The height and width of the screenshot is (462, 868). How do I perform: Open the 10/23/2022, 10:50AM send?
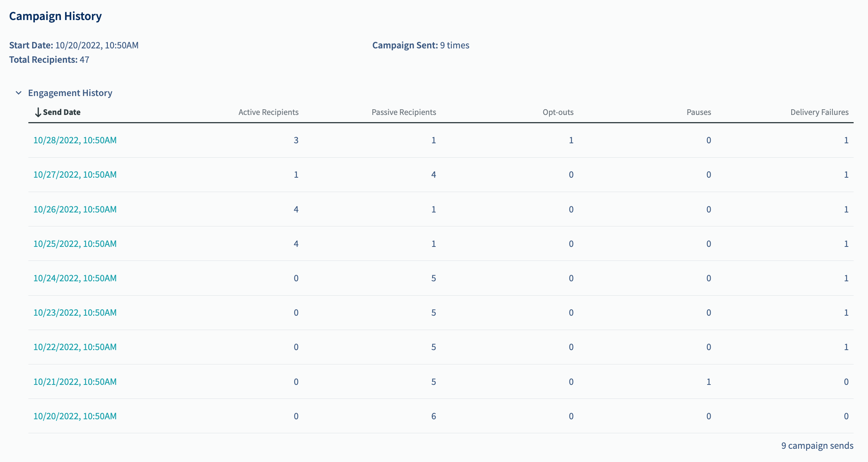pyautogui.click(x=75, y=313)
